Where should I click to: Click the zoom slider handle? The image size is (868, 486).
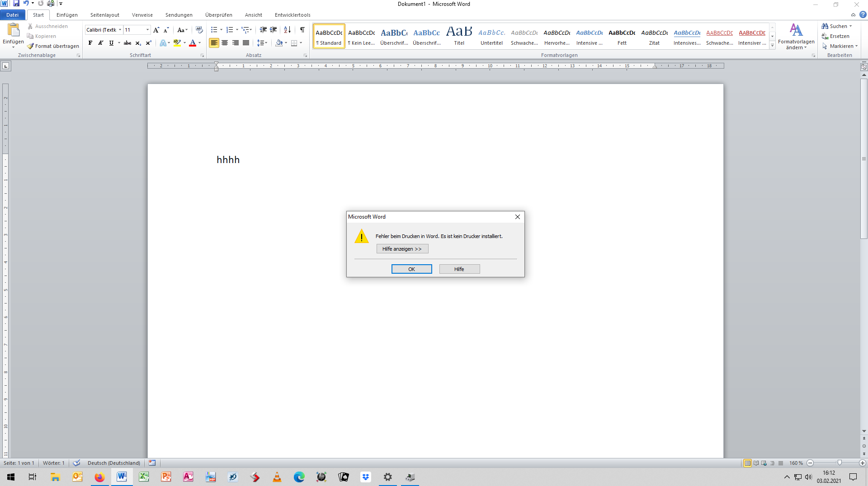point(840,463)
